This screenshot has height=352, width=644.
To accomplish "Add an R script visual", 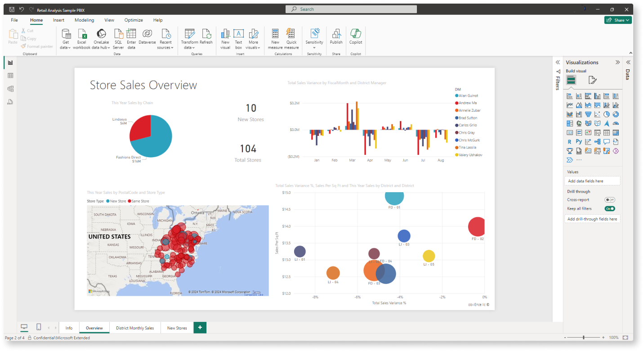I will pos(570,142).
